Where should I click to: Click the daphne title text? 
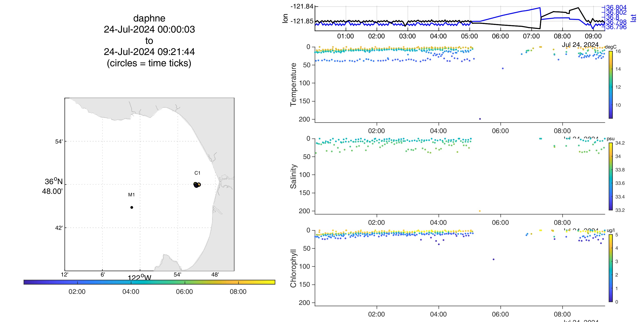click(x=149, y=18)
